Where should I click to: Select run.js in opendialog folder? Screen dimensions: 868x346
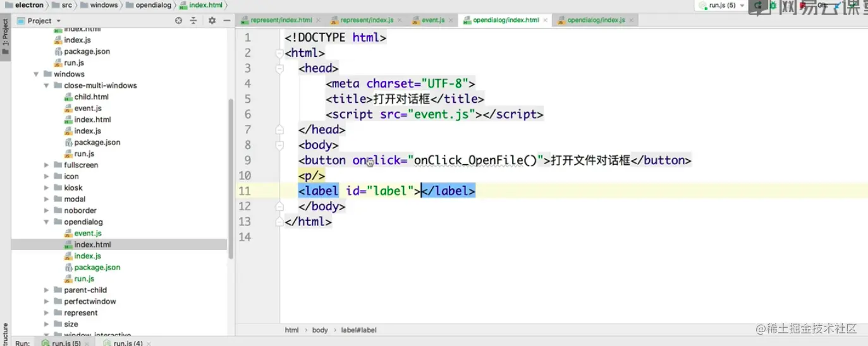point(84,278)
